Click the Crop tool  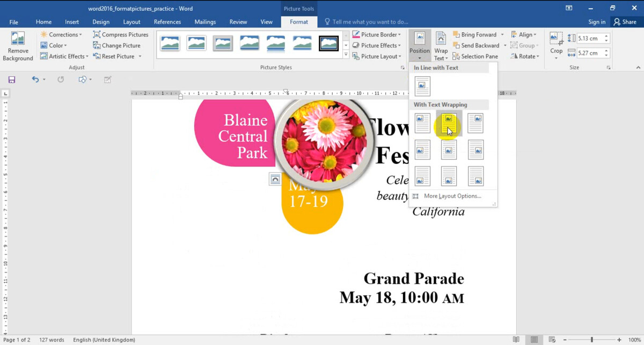pyautogui.click(x=557, y=45)
